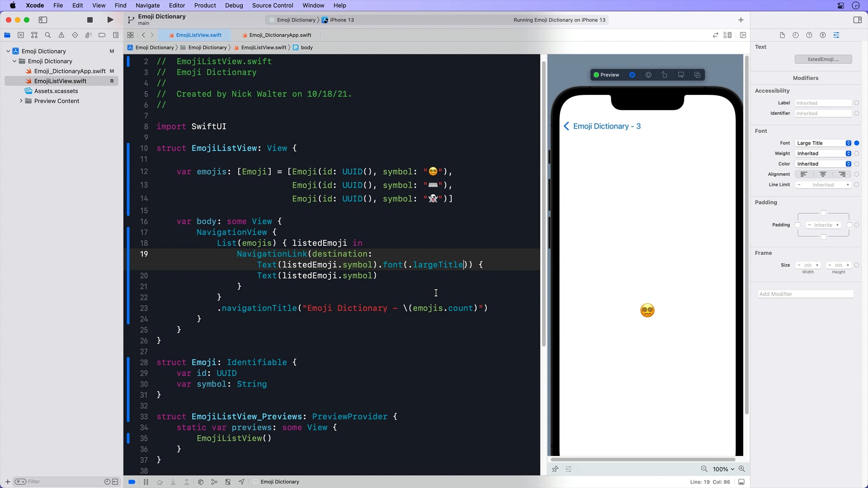The height and width of the screenshot is (488, 868).
Task: Open the Breakpoint navigator
Action: [102, 35]
